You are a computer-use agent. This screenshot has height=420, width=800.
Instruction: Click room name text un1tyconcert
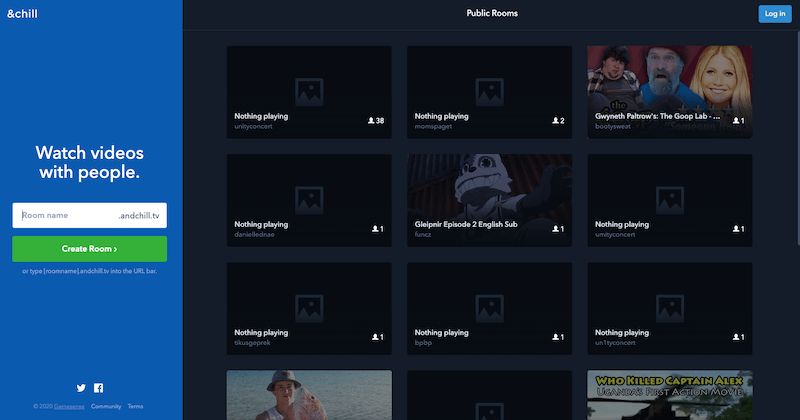[615, 343]
